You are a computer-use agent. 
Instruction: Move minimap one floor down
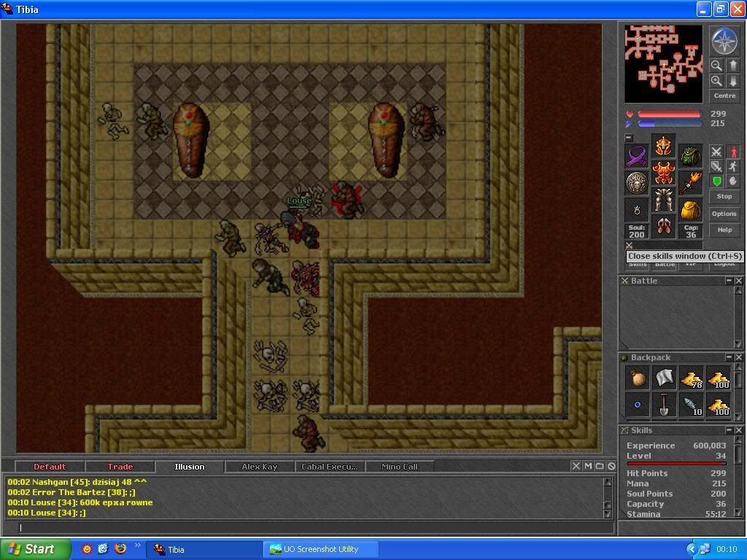(x=732, y=81)
